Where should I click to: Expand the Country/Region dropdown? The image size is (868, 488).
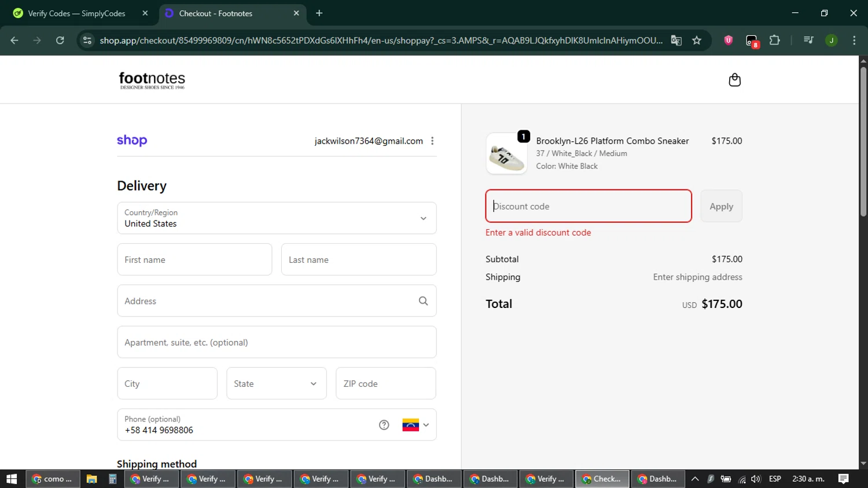(277, 218)
